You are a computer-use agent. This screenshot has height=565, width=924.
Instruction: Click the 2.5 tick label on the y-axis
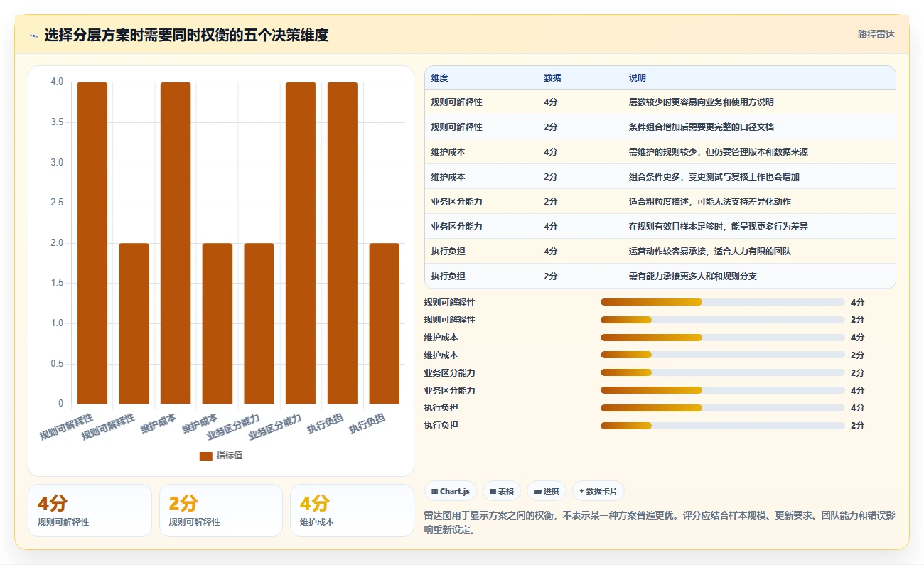(57, 203)
